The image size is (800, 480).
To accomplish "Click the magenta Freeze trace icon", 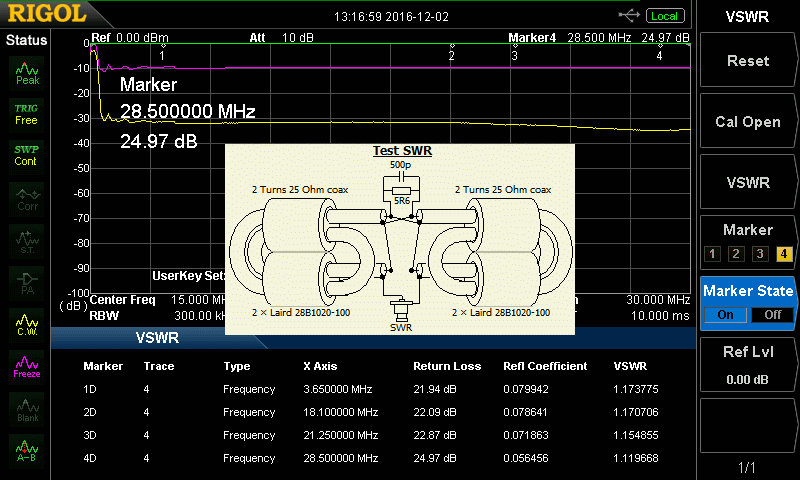I will coord(27,366).
